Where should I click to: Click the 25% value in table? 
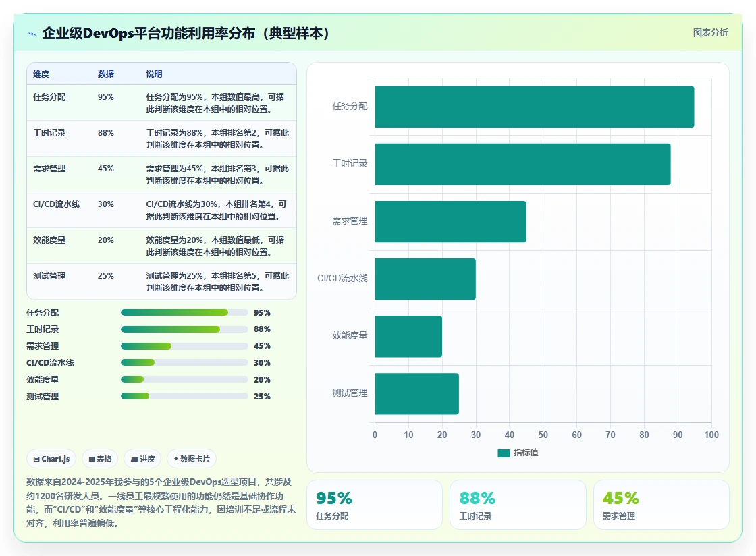click(105, 275)
